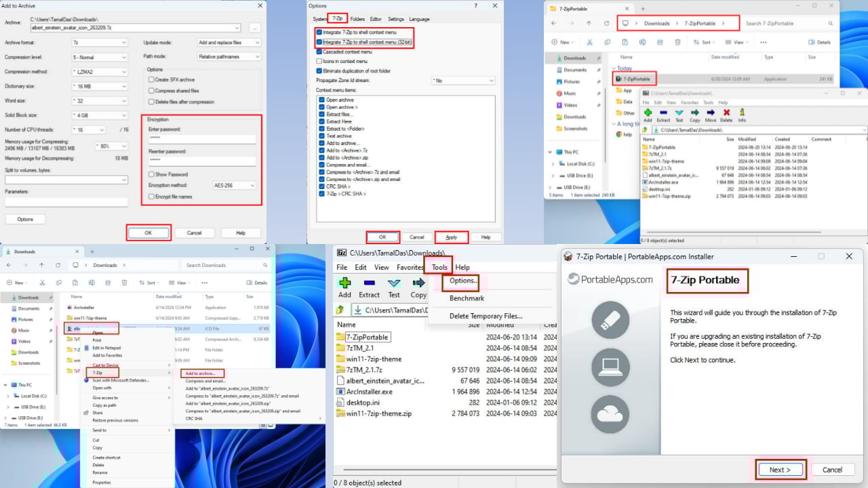Select the 7-ZipPortable application row in Explorer file list
The width and height of the screenshot is (868, 488).
pos(722,79)
